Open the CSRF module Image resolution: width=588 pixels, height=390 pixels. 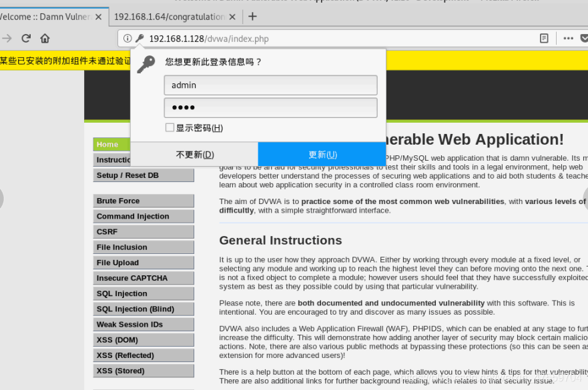(x=143, y=231)
